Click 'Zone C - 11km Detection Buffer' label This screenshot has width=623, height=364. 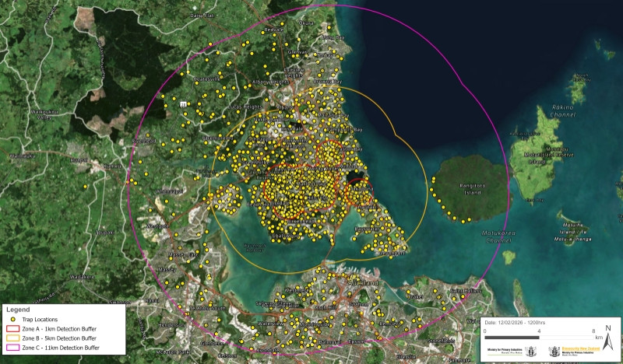click(x=61, y=348)
